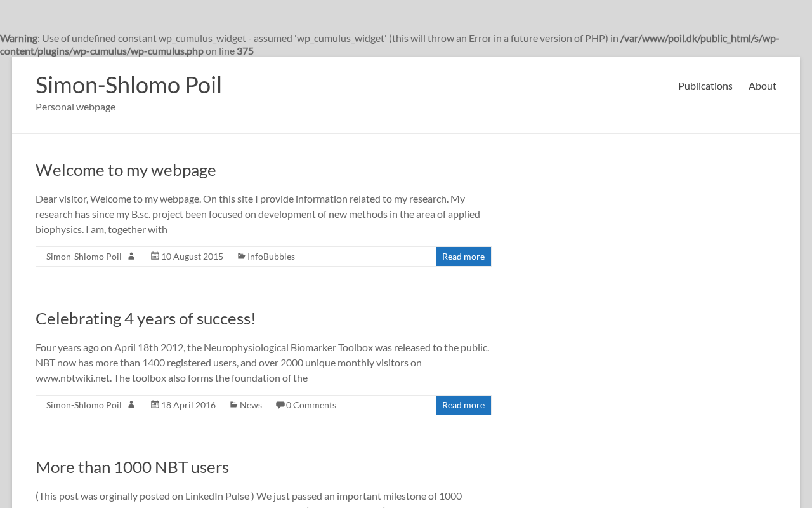Screen dimensions: 812x508
Task: Open 'Celebrating 4 years of success!' post title
Action: coord(145,318)
